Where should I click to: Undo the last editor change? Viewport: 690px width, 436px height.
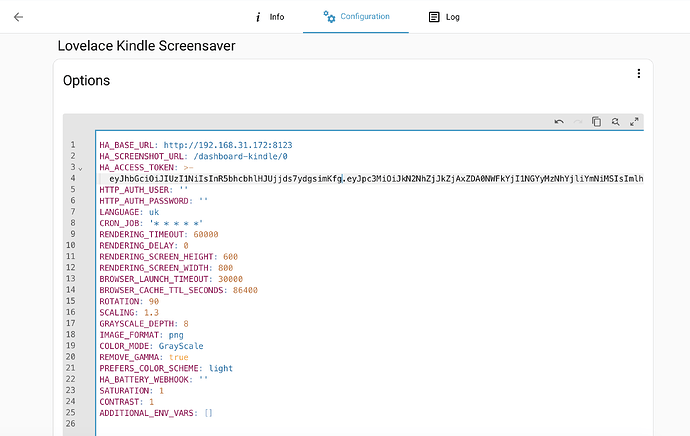click(559, 122)
